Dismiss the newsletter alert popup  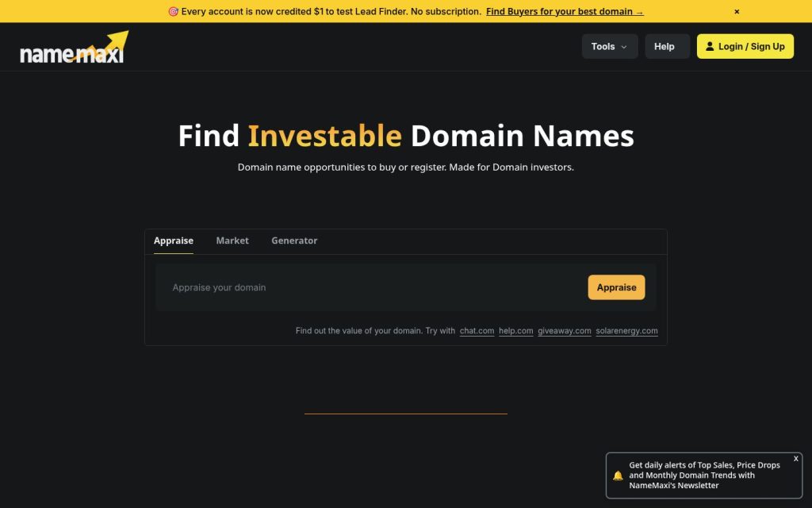pos(796,459)
